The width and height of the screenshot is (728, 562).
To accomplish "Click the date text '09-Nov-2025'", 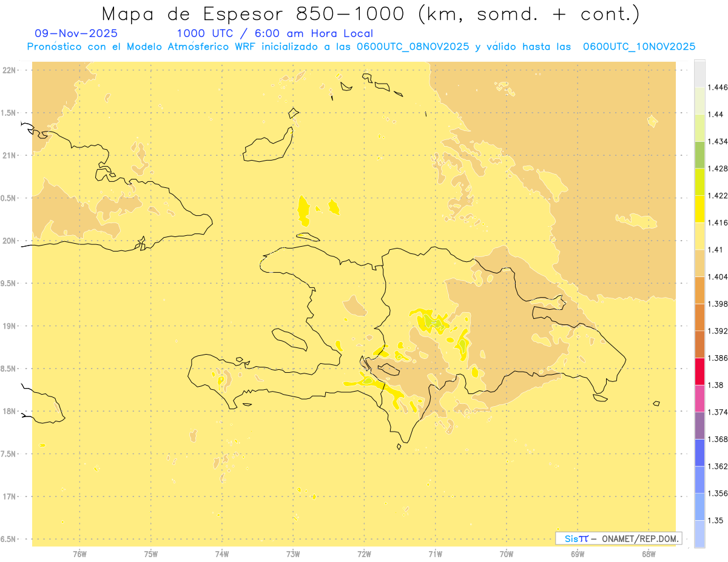I will click(x=76, y=33).
